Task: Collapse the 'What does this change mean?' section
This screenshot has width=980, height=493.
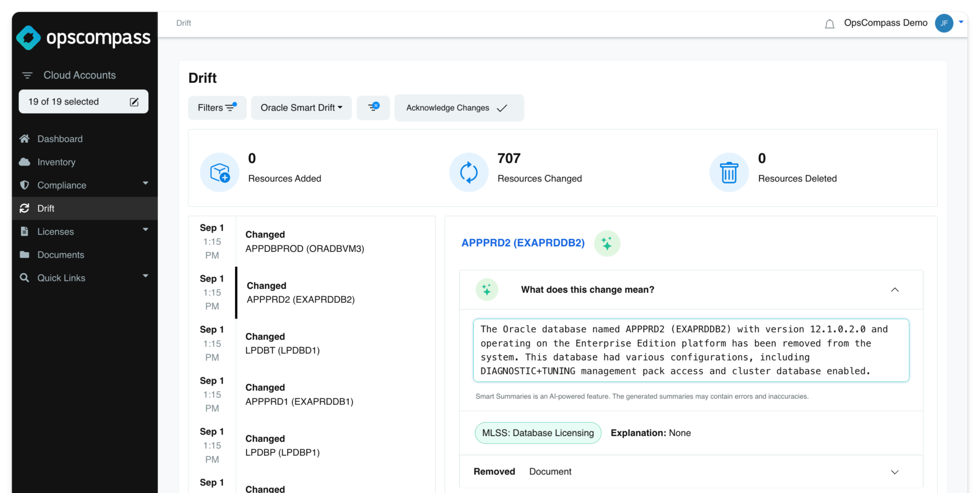Action: click(x=895, y=290)
